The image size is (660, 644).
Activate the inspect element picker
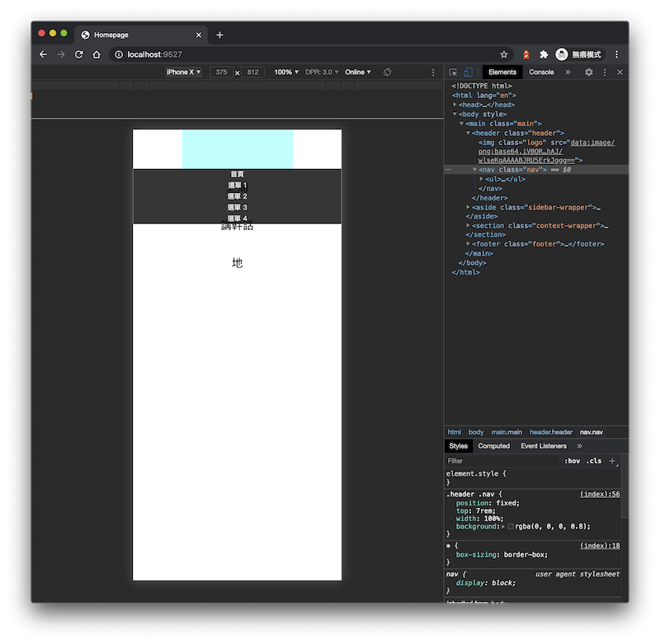click(x=453, y=73)
